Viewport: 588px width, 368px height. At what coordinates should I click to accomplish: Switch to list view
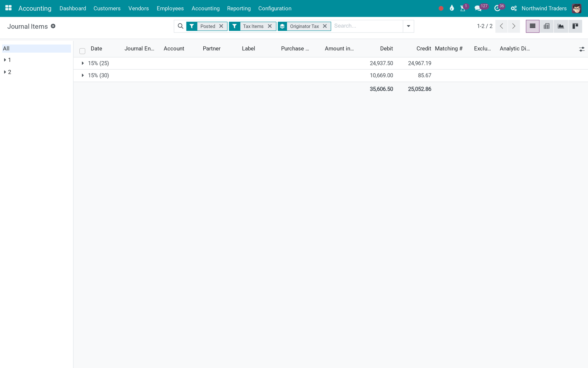[533, 26]
